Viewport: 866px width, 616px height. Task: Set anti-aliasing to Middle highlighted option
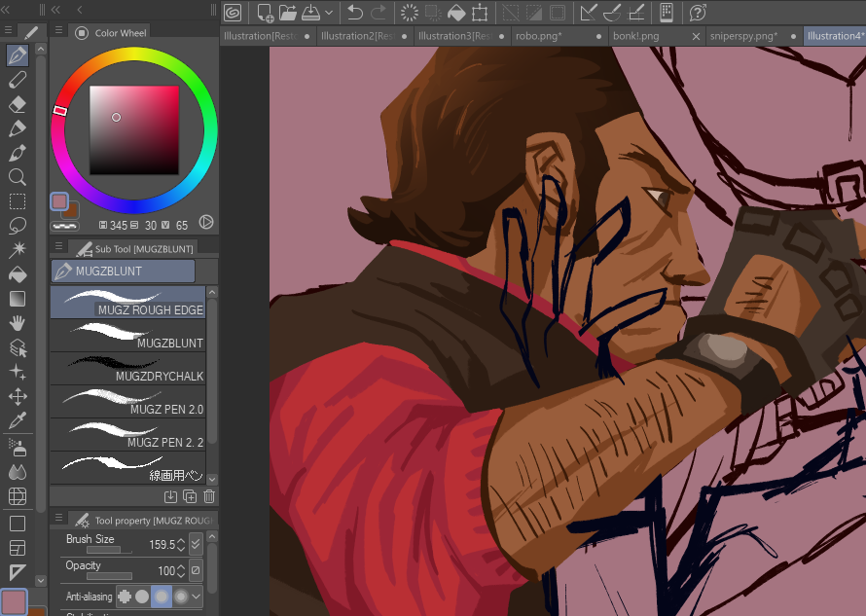pos(162,597)
